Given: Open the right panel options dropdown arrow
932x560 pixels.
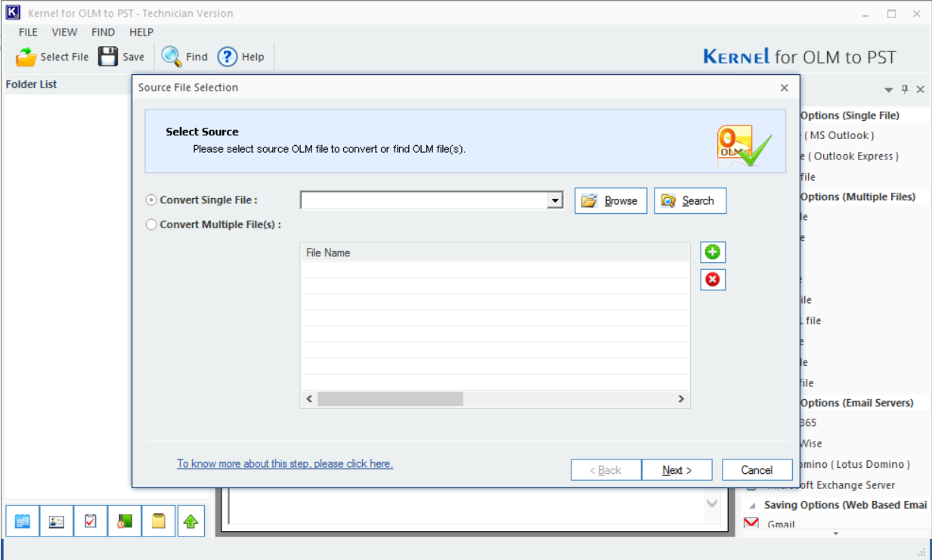Looking at the screenshot, I should 889,90.
